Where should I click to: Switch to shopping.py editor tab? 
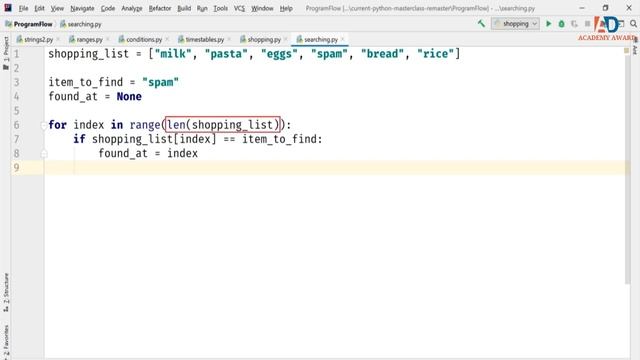[264, 39]
